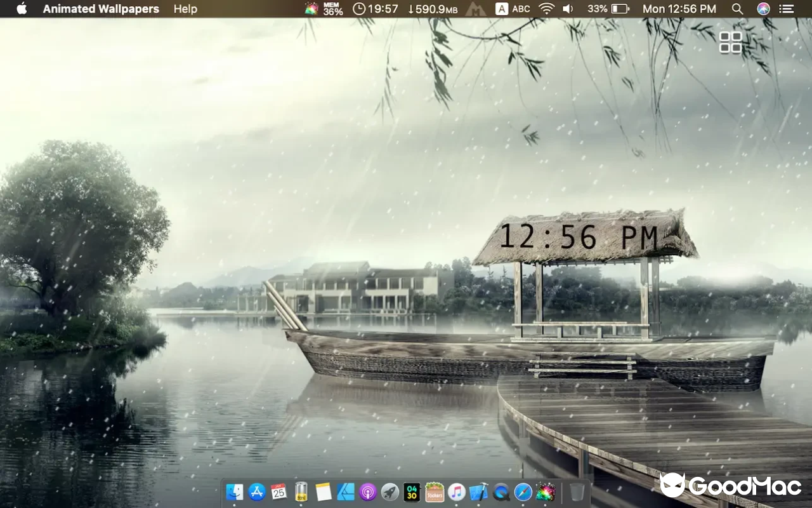Open Spotlight search in the menu bar
The image size is (812, 508).
pyautogui.click(x=737, y=9)
